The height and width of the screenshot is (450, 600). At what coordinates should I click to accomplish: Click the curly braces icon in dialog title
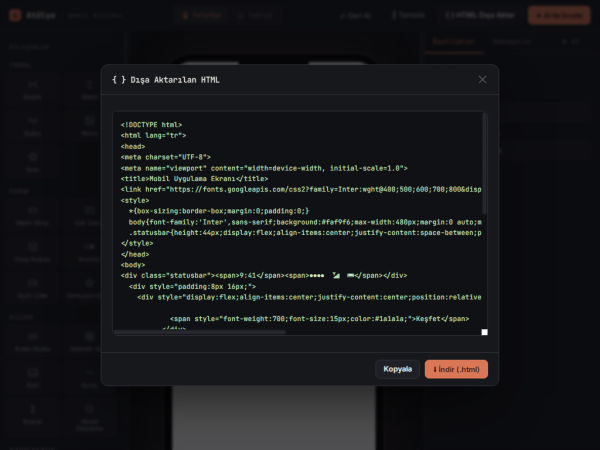pos(119,80)
